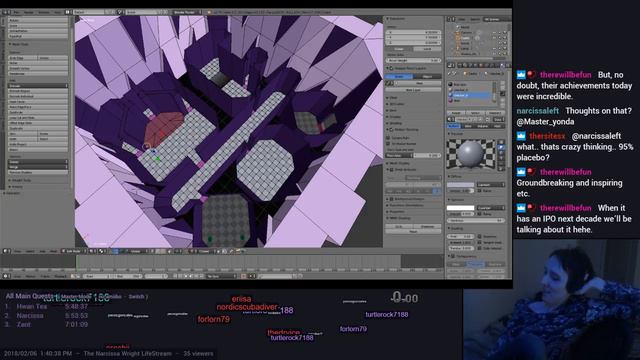Open the Outliner editor type icon
This screenshot has width=640, height=360.
tap(450, 19)
